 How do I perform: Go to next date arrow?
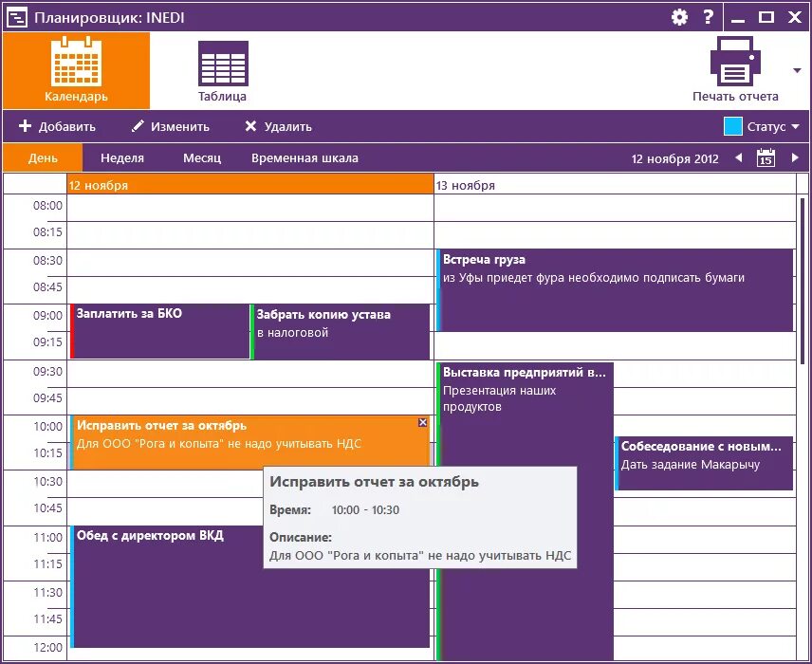[x=795, y=157]
